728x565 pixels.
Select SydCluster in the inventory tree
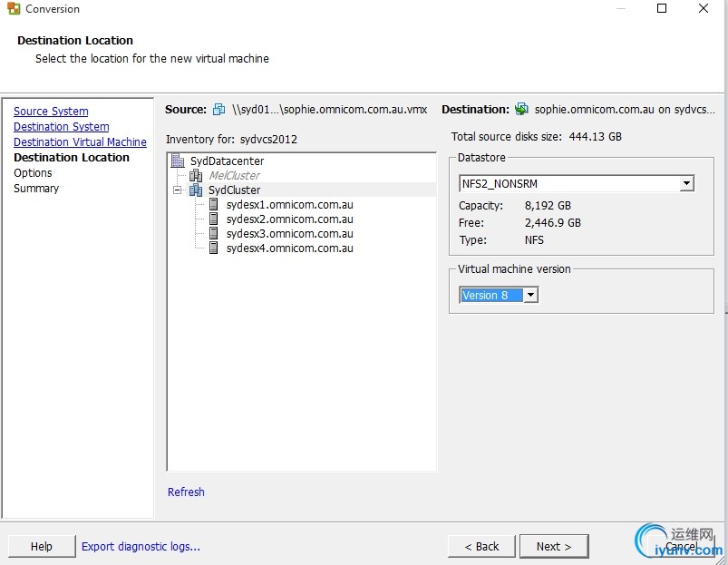234,190
